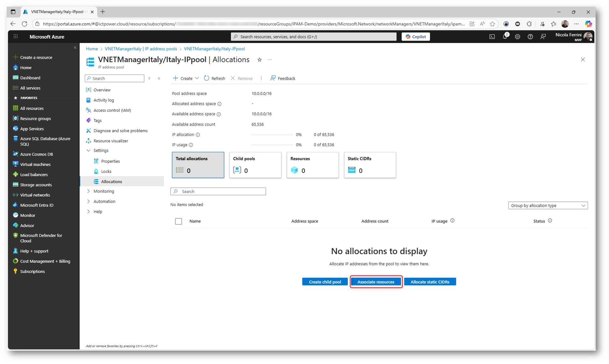Follow the IP address pools breadcrumb link

[141, 49]
